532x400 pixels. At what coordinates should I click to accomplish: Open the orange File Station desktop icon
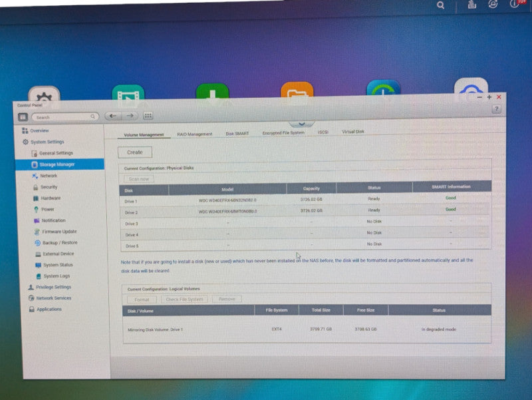tap(297, 89)
